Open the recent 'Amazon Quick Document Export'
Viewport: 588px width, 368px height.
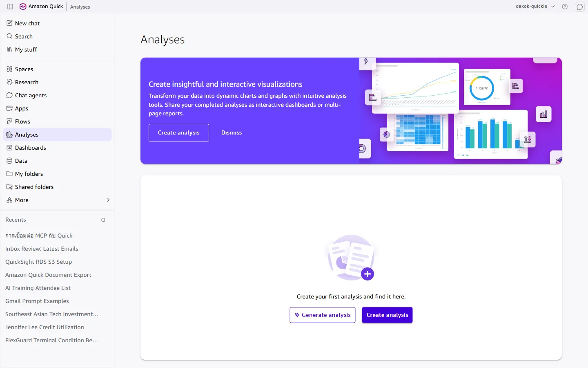(x=48, y=275)
